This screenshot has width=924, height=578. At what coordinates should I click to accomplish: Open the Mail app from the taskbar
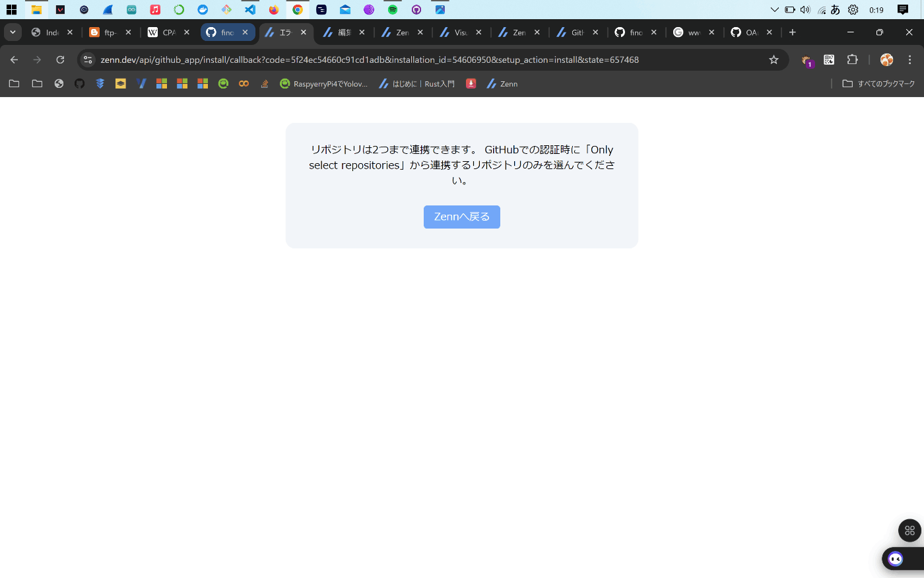point(345,10)
